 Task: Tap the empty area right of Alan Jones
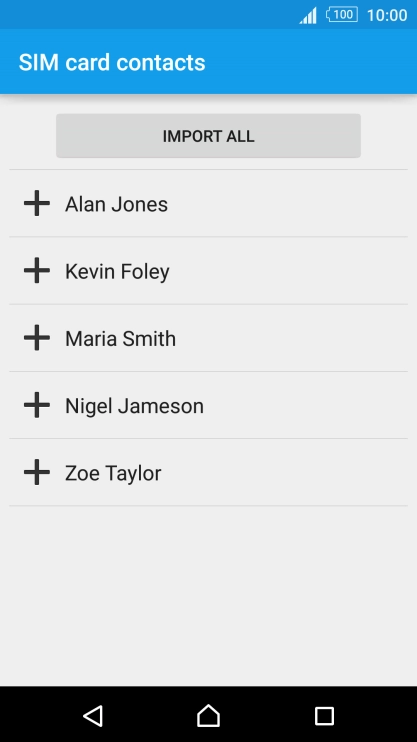287,203
